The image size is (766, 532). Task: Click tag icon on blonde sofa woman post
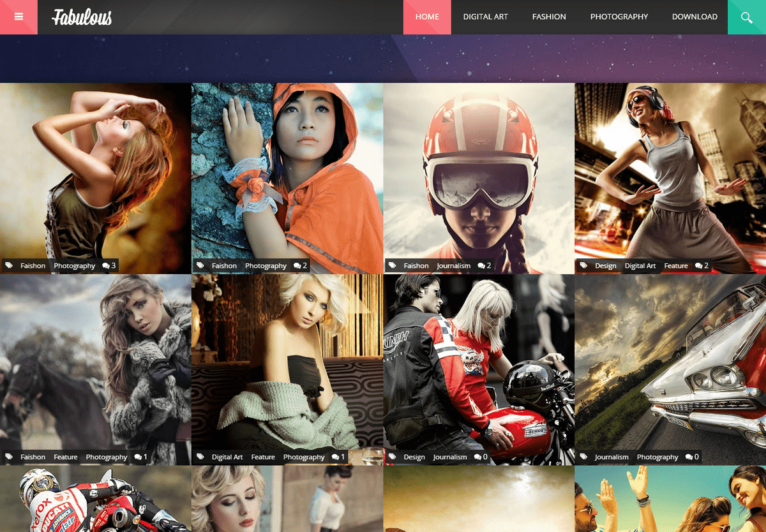coord(201,457)
